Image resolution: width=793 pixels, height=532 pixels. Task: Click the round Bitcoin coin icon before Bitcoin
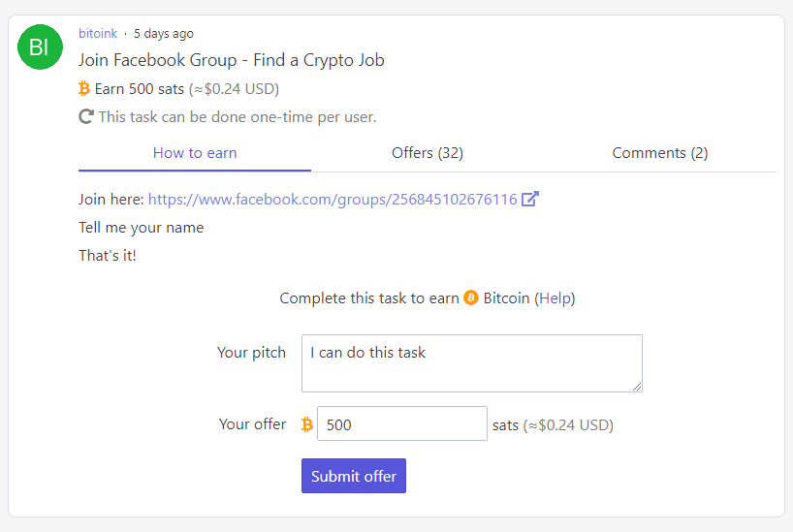(x=471, y=297)
